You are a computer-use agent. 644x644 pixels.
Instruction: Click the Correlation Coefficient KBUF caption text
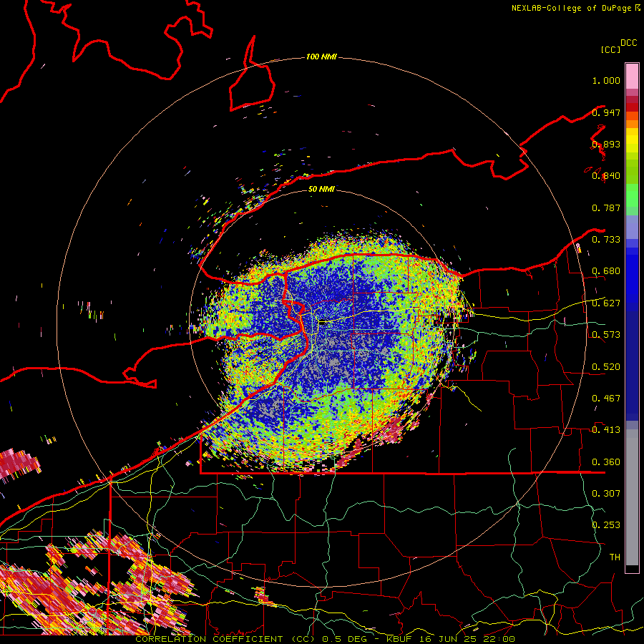click(325, 639)
